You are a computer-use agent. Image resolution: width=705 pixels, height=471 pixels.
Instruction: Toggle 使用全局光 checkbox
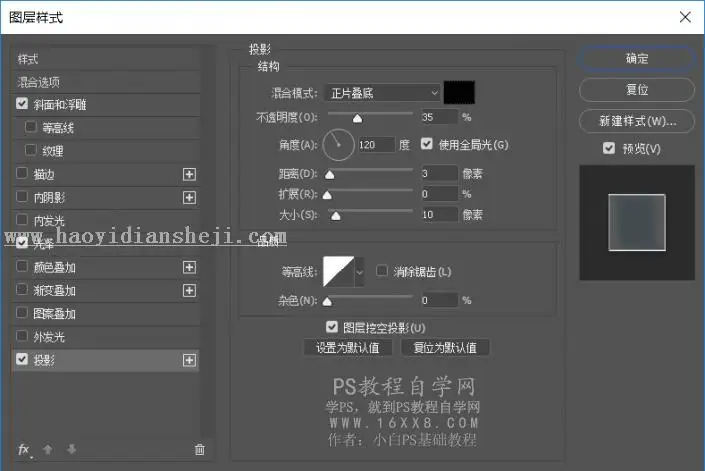426,144
